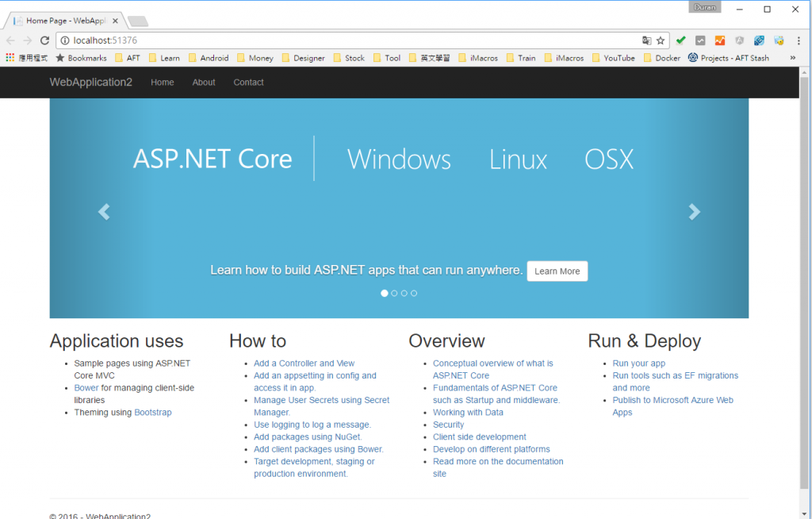812x519 pixels.
Task: Click the WebApplication2 brand link
Action: [90, 83]
